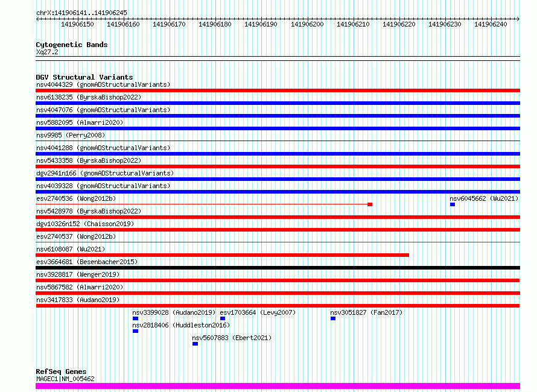
Task: Click the red bar for dgv10326n152
Action: (x=278, y=230)
